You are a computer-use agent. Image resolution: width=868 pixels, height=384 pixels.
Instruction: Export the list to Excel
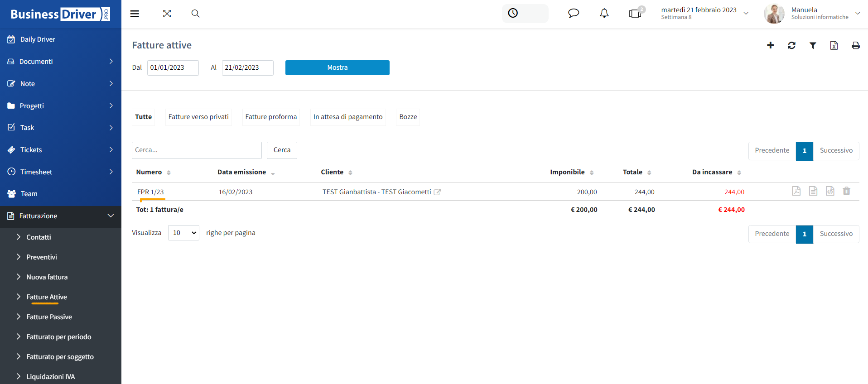[x=834, y=45]
